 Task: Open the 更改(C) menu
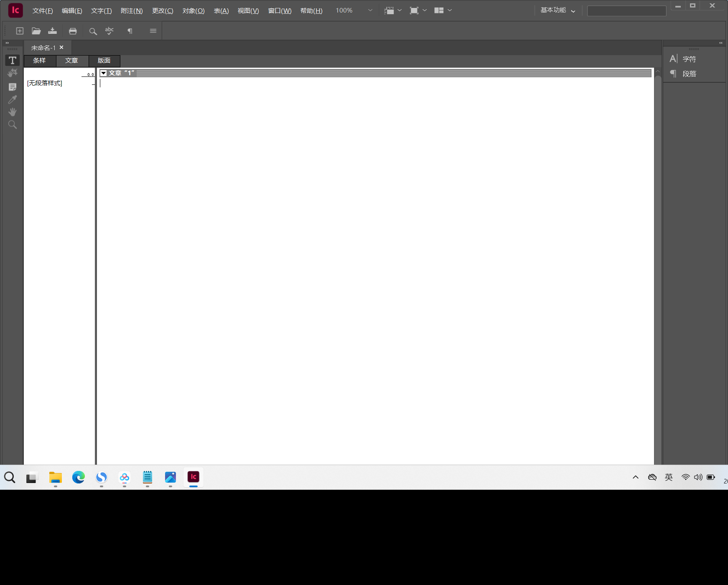pos(163,11)
